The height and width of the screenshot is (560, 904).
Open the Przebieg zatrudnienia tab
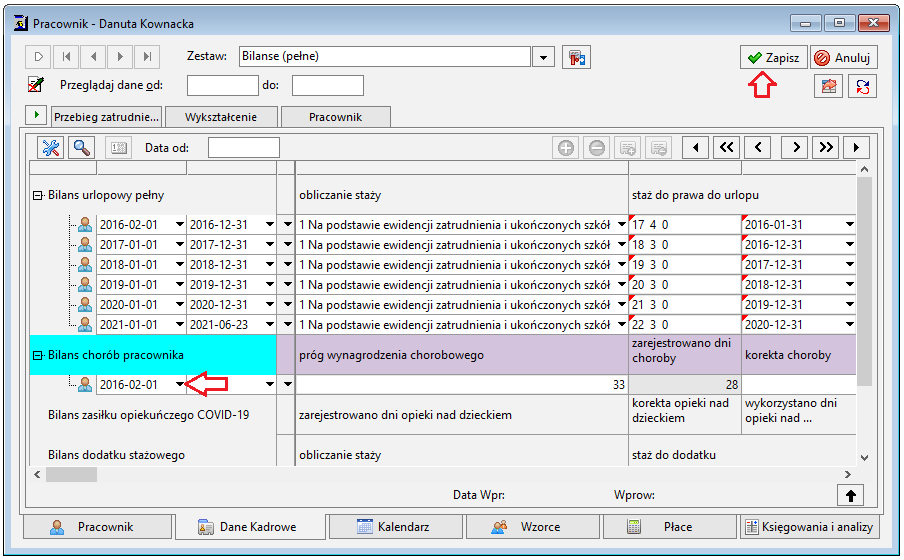(107, 117)
